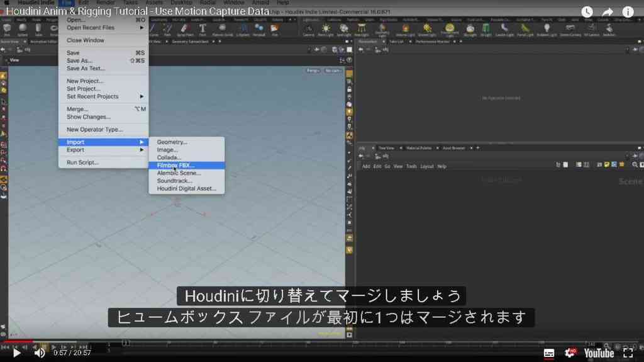Click the Caustic Light shelf tool

pos(504,29)
